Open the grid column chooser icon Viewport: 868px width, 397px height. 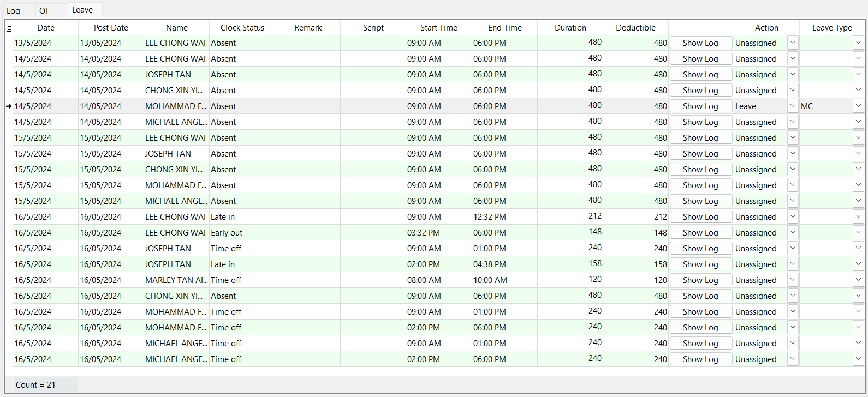(9, 28)
